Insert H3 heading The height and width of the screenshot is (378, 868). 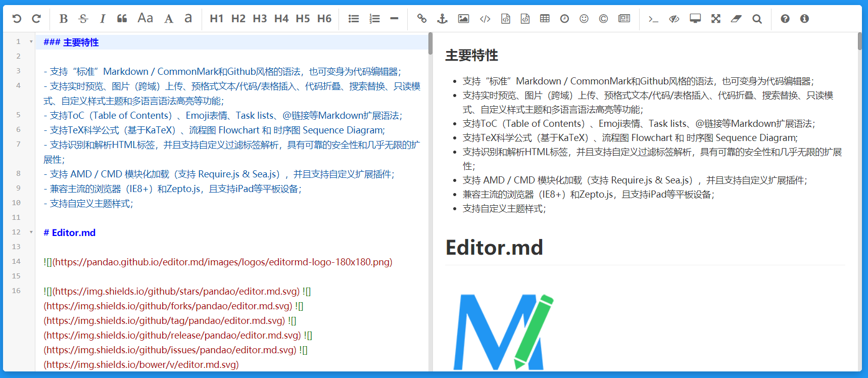260,19
